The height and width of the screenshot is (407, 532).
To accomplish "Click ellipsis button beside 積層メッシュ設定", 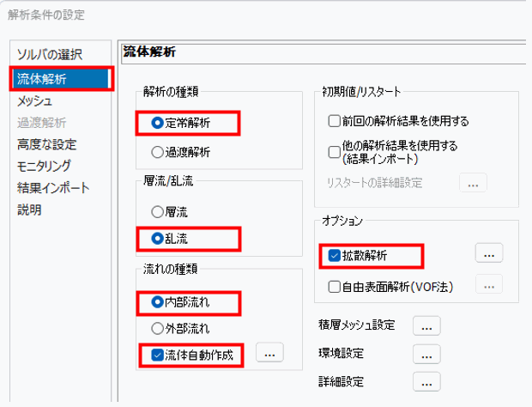I will (427, 325).
